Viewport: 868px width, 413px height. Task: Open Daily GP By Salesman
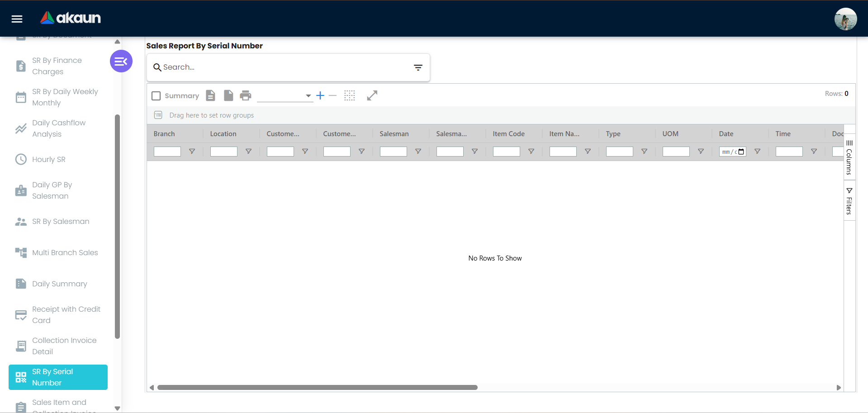[x=58, y=190]
